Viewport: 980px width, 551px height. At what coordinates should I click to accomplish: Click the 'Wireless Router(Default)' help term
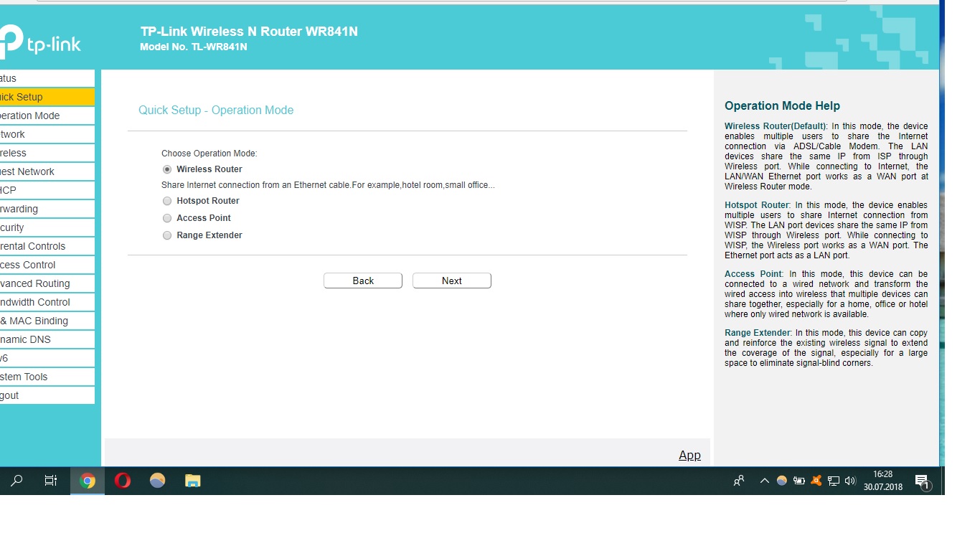click(x=776, y=126)
